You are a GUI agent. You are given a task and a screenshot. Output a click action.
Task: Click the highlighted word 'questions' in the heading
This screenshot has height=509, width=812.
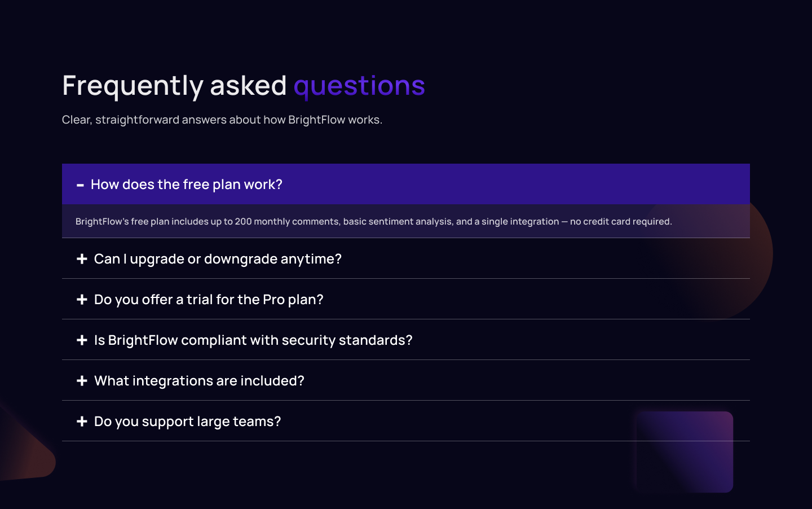coord(359,85)
